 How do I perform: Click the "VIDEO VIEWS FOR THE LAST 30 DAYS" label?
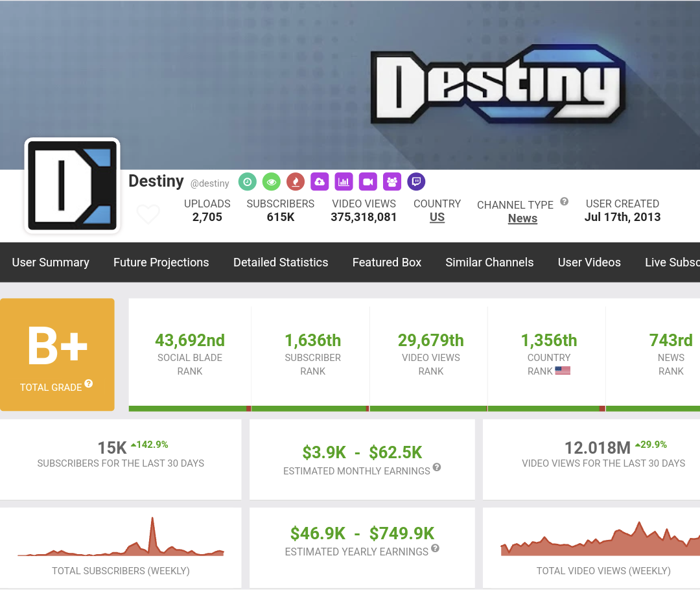(x=603, y=463)
